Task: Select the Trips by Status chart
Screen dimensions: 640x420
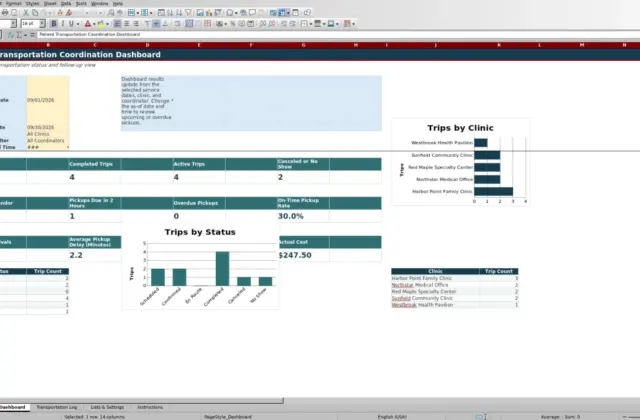Action: pyautogui.click(x=200, y=266)
